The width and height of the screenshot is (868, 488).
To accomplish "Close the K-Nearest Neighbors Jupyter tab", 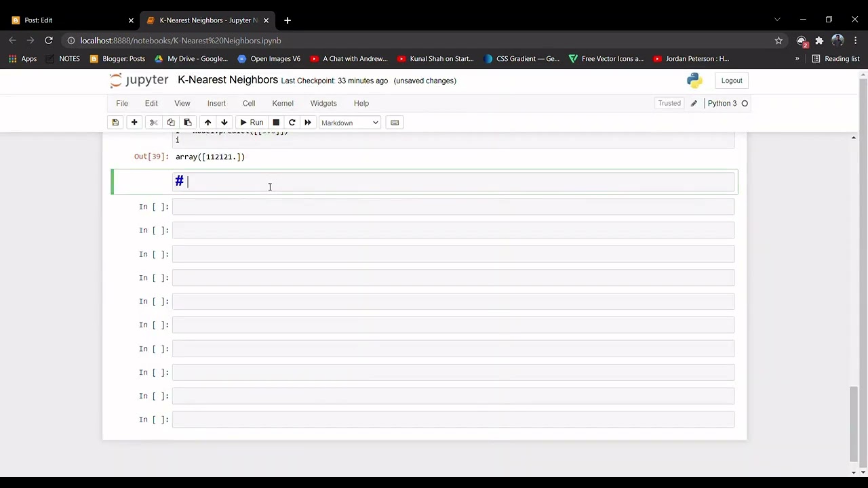I will (x=266, y=20).
